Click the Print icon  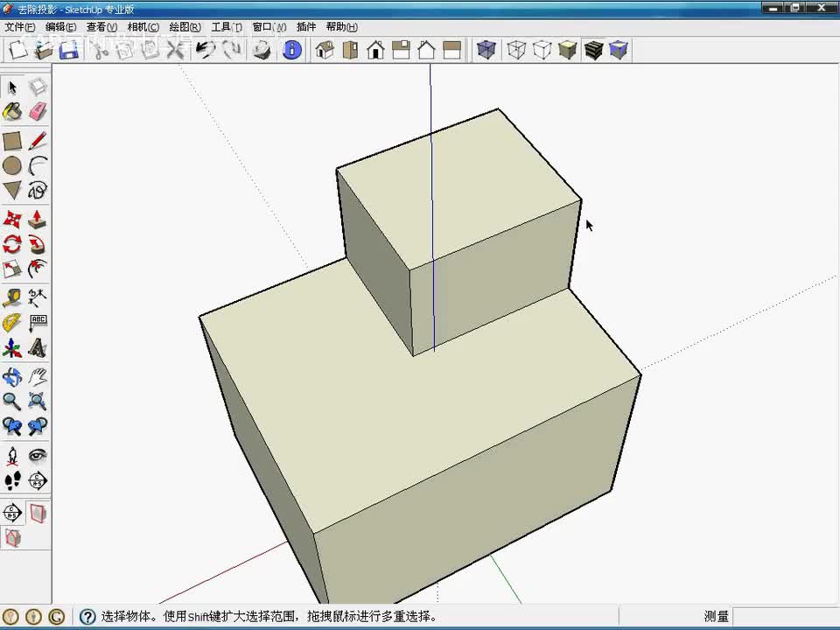click(262, 50)
